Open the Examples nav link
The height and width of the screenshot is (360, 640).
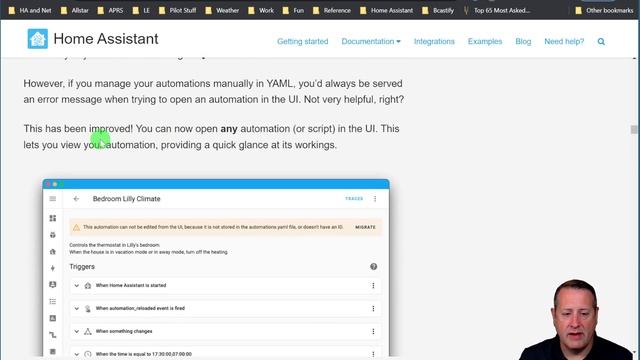pyautogui.click(x=485, y=42)
